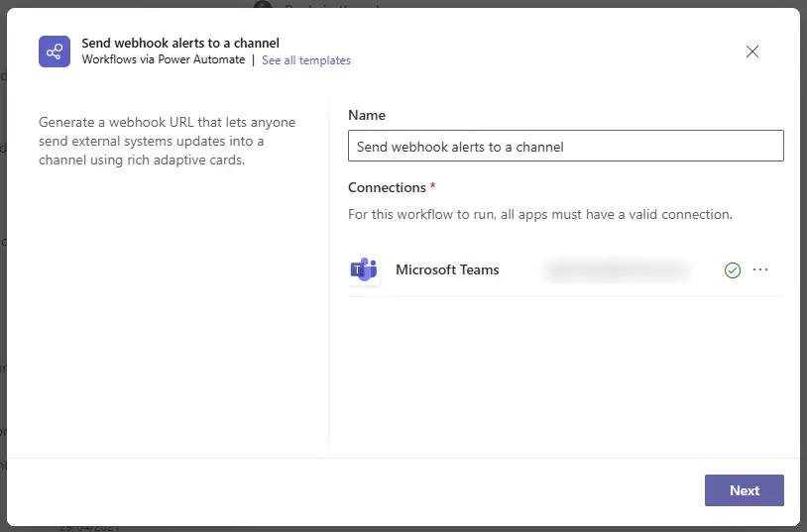Click the blurred connection account email

(615, 269)
